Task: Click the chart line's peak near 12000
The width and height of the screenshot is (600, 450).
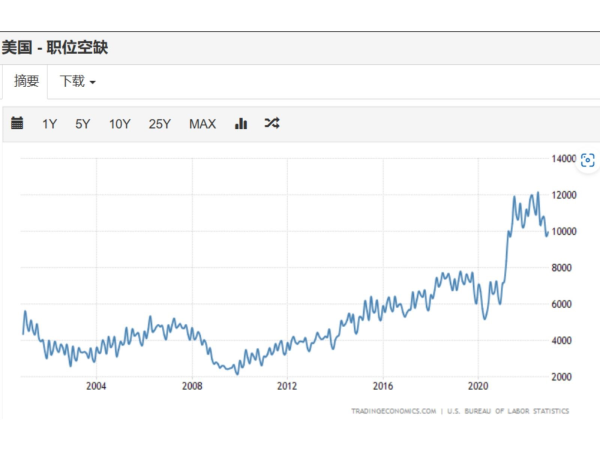Action: 538,192
